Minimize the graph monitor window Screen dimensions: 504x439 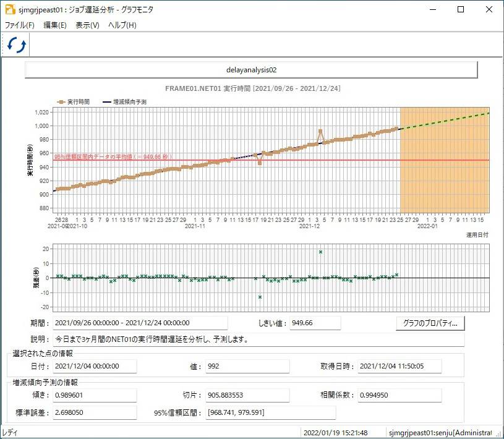(x=433, y=9)
